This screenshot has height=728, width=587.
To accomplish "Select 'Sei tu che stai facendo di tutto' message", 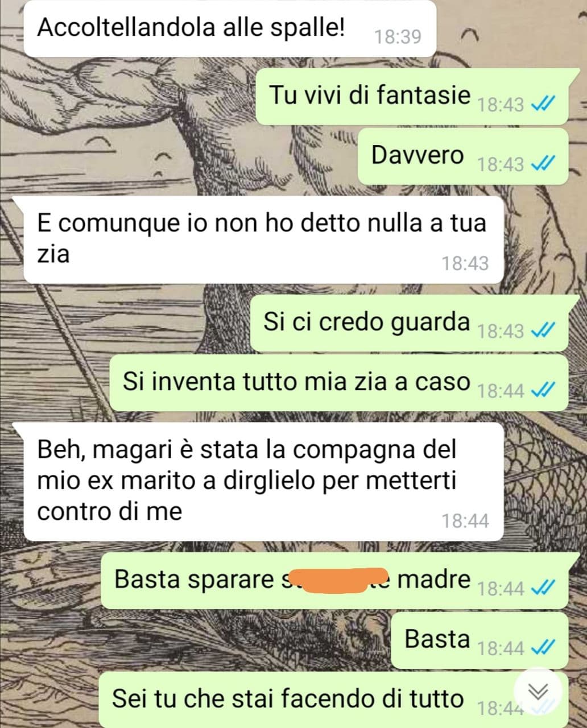I will click(x=333, y=700).
